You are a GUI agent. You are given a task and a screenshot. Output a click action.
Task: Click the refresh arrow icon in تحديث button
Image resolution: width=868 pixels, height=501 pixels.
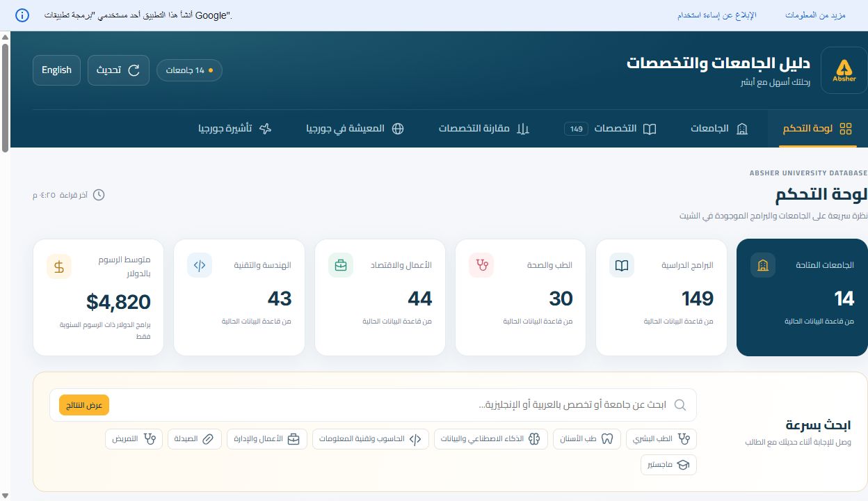click(x=134, y=70)
